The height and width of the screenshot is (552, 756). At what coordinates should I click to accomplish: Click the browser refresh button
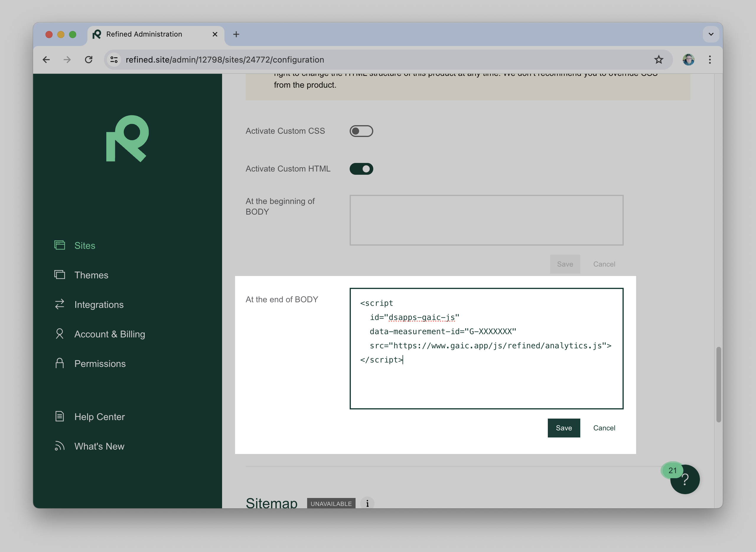tap(89, 59)
